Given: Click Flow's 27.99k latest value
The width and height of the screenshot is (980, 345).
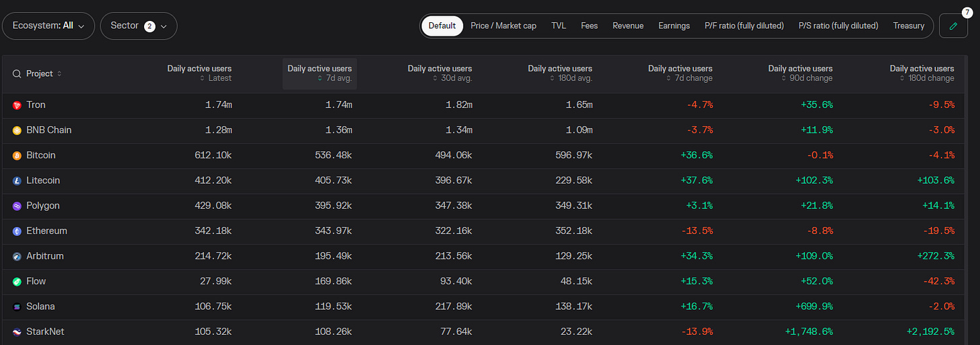Looking at the screenshot, I should click(215, 282).
